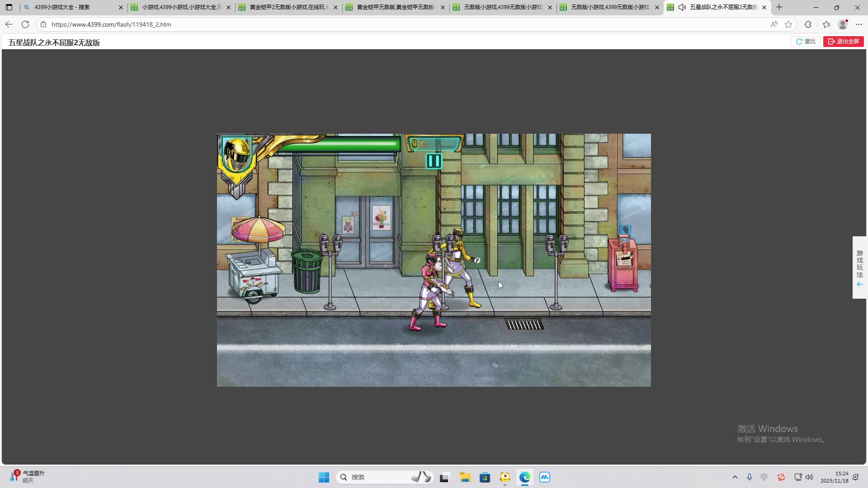Go back to previous page
Screen dimensions: 868x488
click(x=9, y=24)
